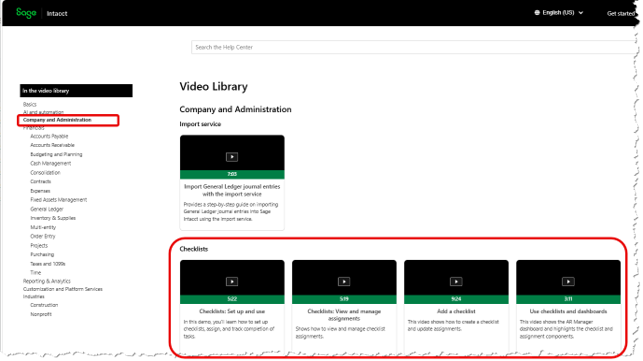
Task: Click Use checklists and dashboards title
Action: tap(568, 311)
